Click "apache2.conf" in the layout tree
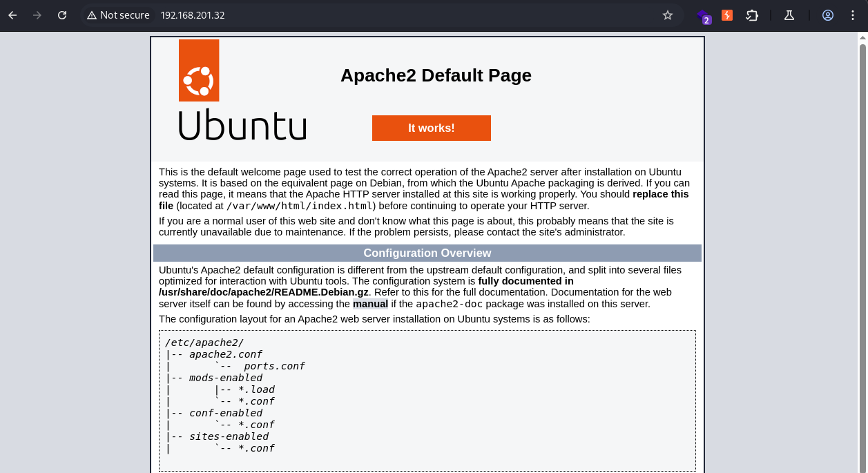This screenshot has height=473, width=868. (x=226, y=354)
